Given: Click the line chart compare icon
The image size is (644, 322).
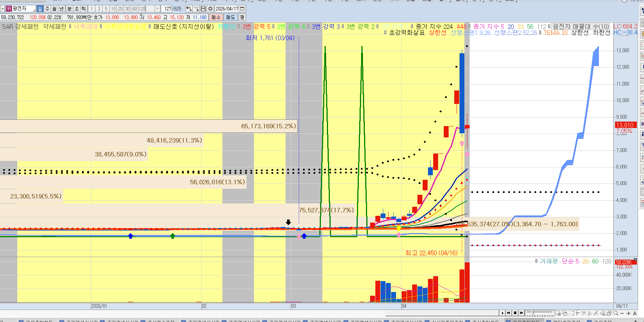Looking at the screenshot, I should [x=196, y=9].
